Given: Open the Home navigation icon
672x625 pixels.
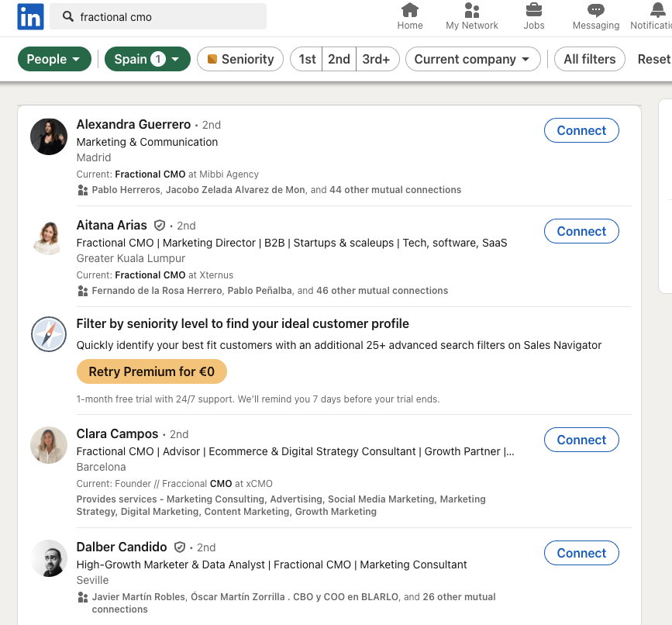Looking at the screenshot, I should (x=409, y=11).
